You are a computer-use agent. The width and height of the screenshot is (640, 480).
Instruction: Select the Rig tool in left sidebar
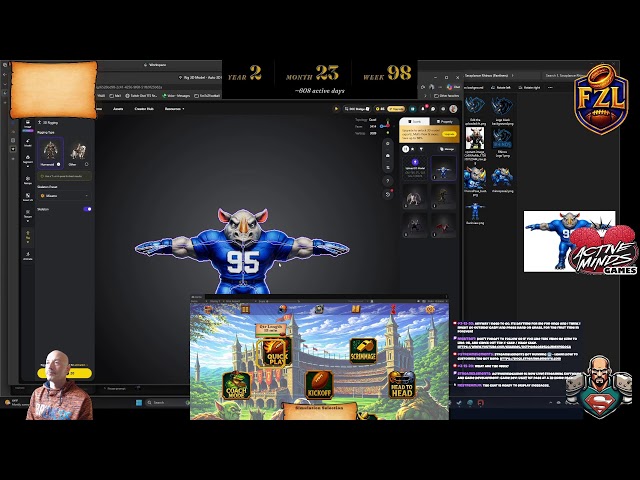pos(28,236)
